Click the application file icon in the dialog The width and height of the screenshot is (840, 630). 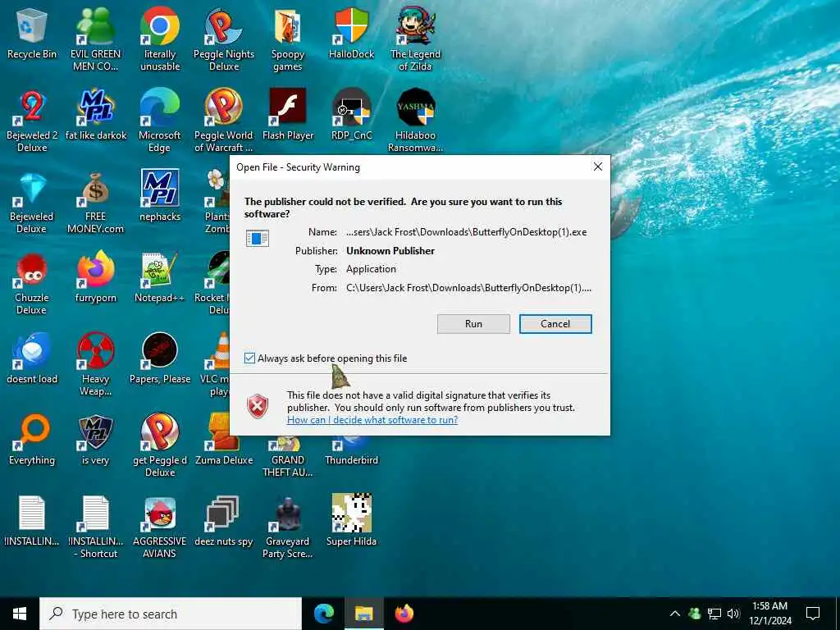coord(257,238)
